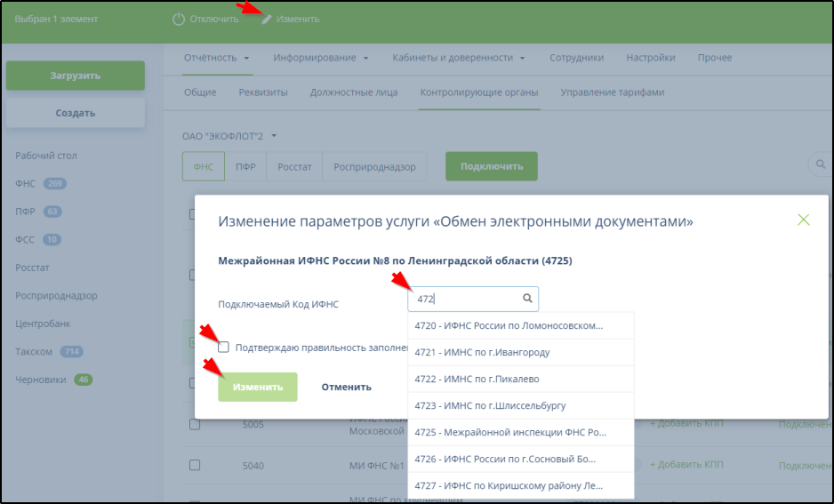Open the Управление тарифами tab
The height and width of the screenshot is (504, 834).
point(612,92)
